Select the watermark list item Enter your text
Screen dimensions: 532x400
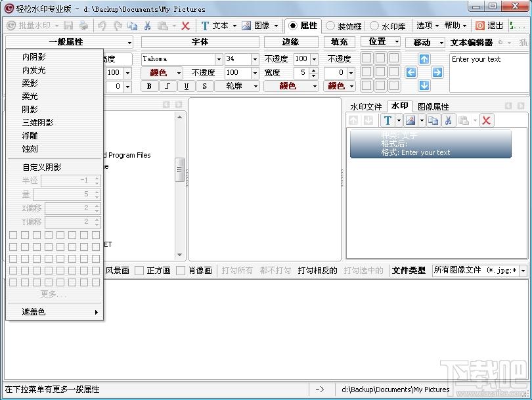pos(431,144)
